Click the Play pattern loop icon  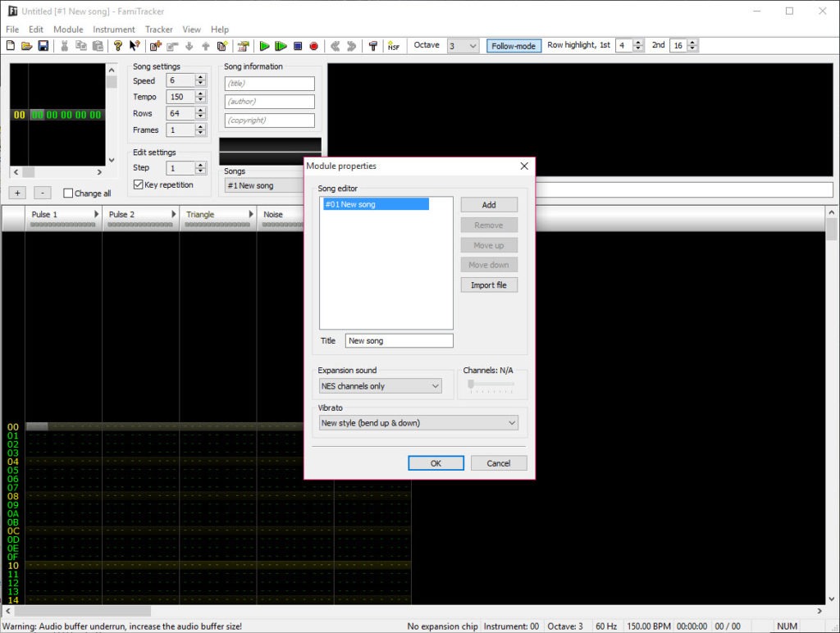pyautogui.click(x=281, y=46)
